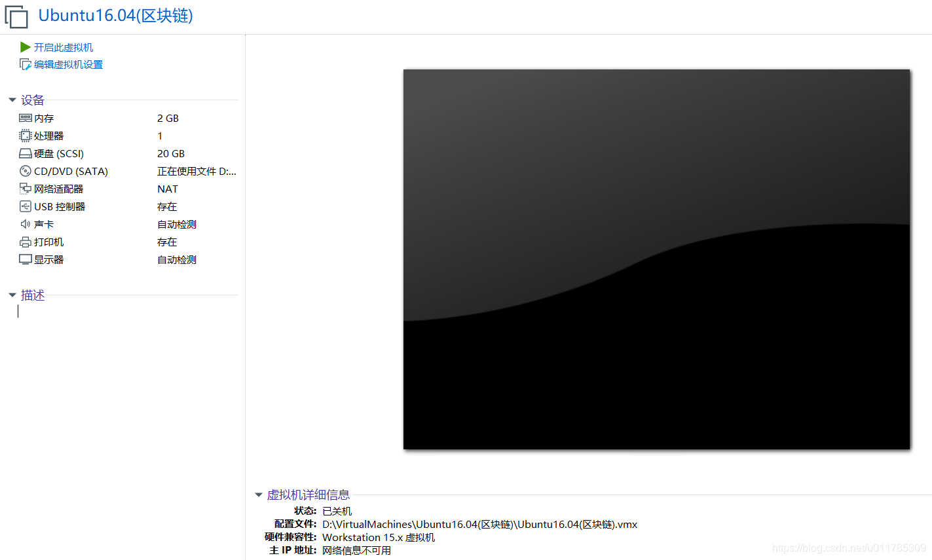Select the USB 控制器 device row

[128, 206]
